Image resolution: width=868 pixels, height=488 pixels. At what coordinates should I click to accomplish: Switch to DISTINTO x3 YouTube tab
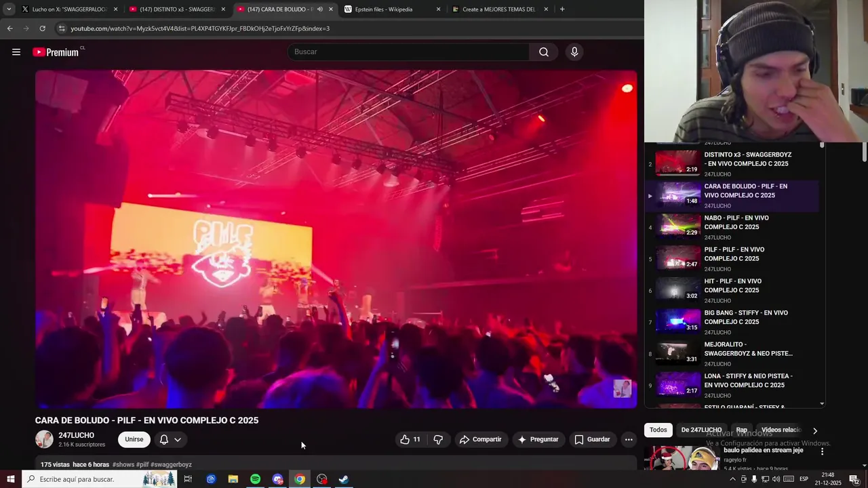pyautogui.click(x=177, y=9)
